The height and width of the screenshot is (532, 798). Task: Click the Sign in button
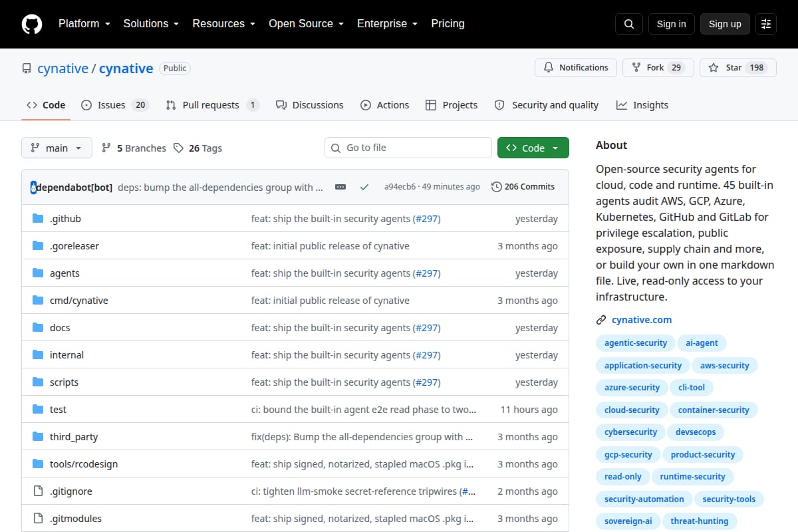(x=671, y=24)
